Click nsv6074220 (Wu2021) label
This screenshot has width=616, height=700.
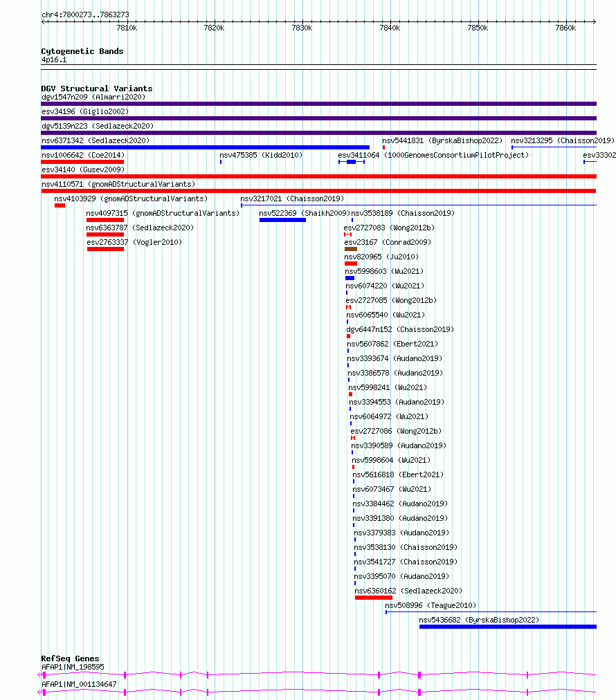(385, 286)
